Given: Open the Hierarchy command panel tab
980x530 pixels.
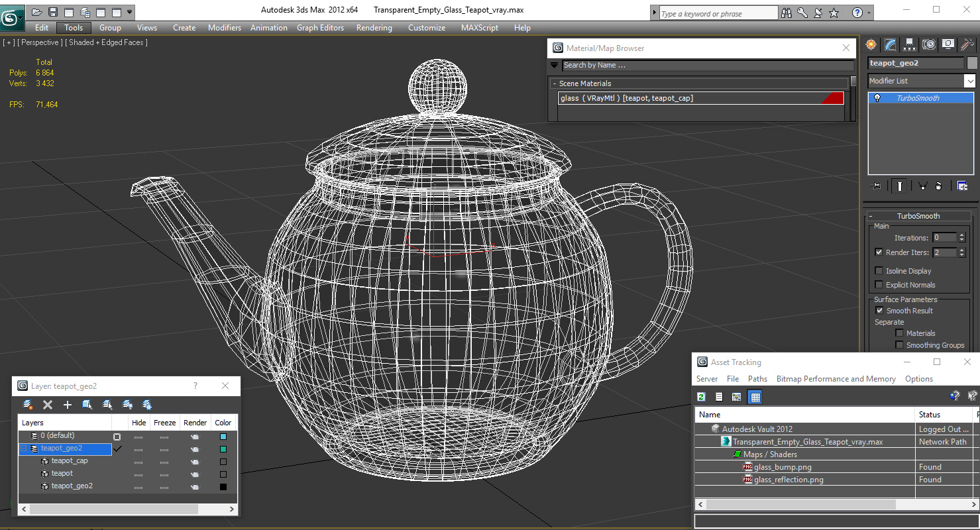Looking at the screenshot, I should tap(909, 44).
